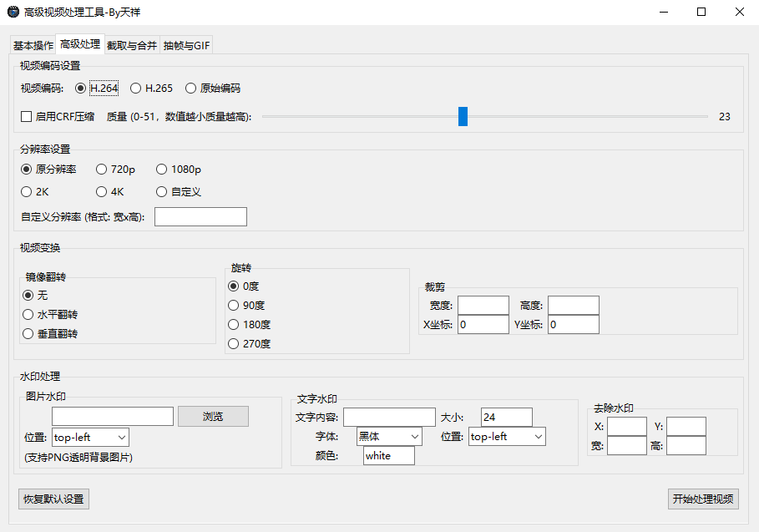Choose H.265 video encoding

[x=151, y=88]
